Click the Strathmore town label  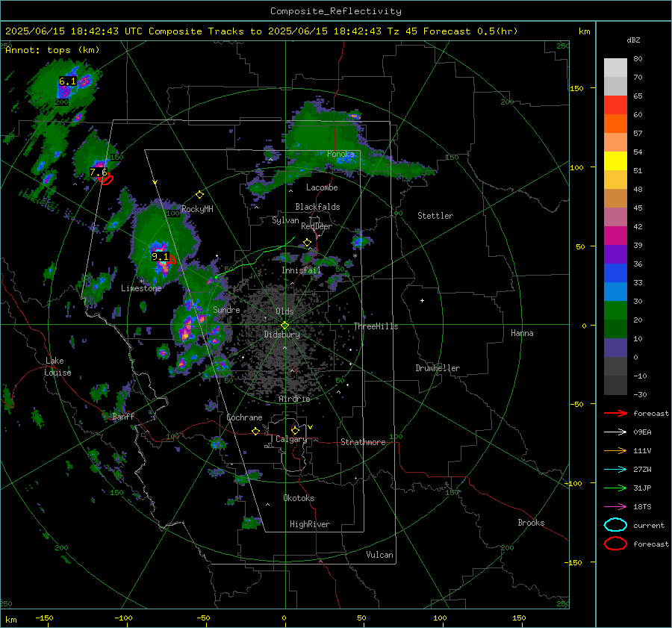coord(363,442)
